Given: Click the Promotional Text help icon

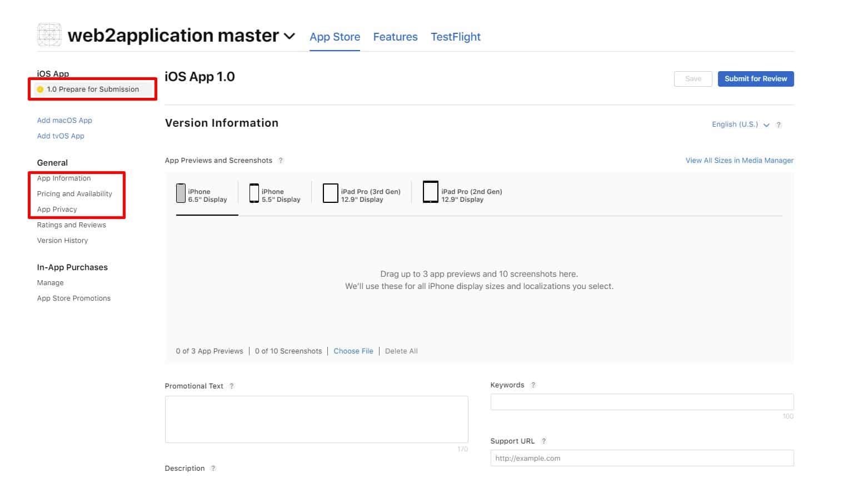Looking at the screenshot, I should (x=232, y=386).
